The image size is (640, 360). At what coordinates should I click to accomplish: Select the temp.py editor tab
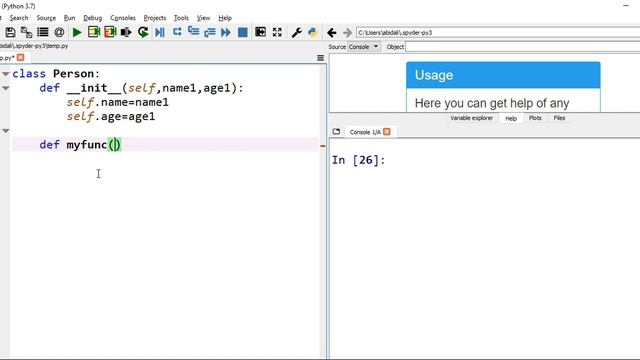pyautogui.click(x=7, y=58)
